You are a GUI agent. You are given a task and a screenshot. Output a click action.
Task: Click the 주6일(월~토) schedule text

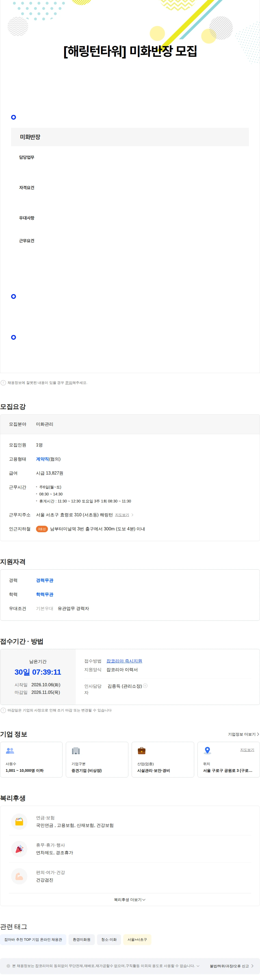(50, 487)
